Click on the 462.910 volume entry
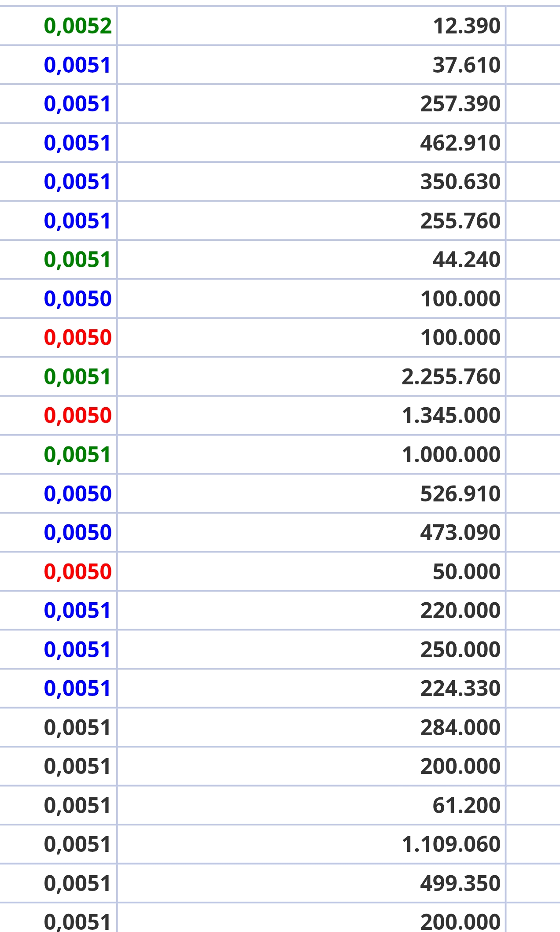 pos(460,143)
